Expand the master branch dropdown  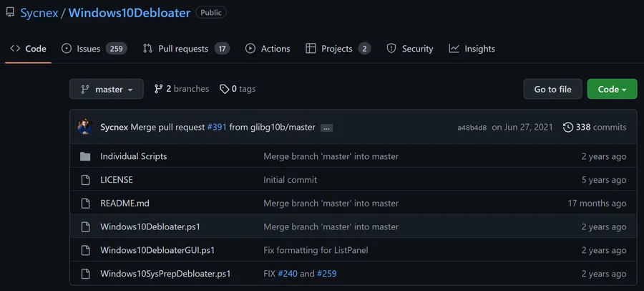[107, 89]
